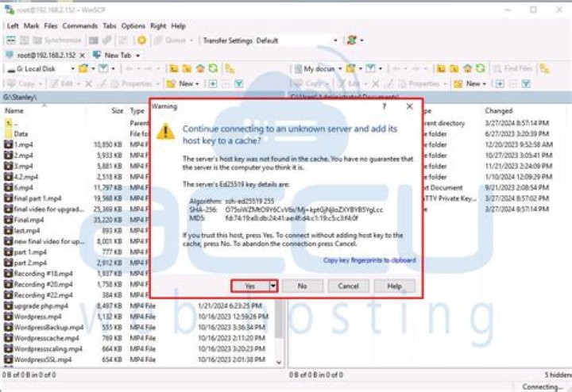Select file 1.mp4 in left panel
572x392 pixels.
[x=23, y=144]
